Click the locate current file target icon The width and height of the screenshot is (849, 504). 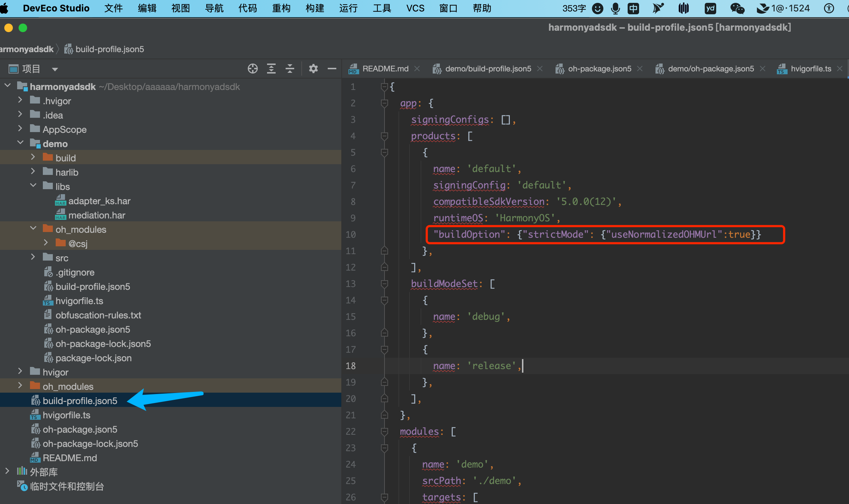click(x=252, y=69)
